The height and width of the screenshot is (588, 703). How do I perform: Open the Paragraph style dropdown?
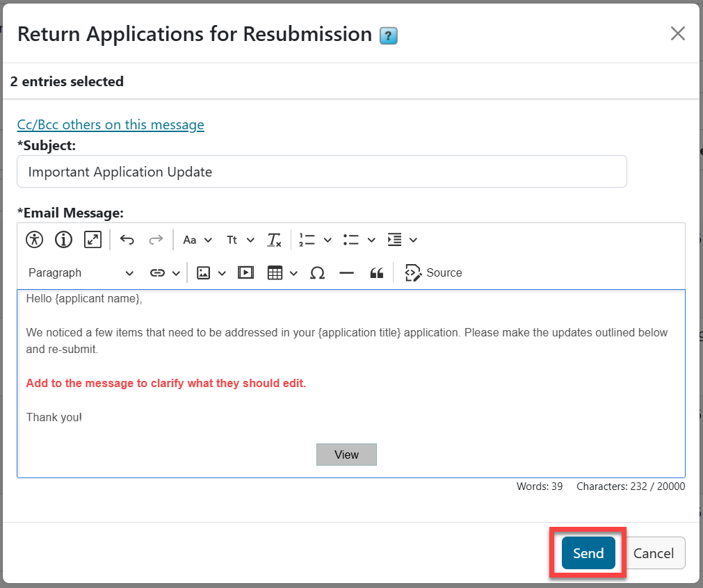pyautogui.click(x=81, y=273)
